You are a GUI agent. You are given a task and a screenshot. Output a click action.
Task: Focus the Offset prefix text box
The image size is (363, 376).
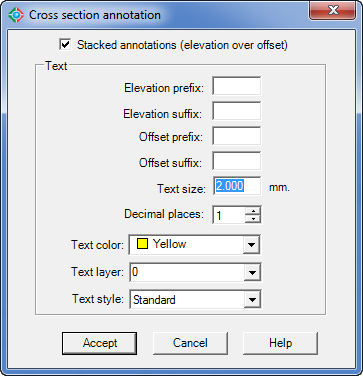click(x=237, y=136)
